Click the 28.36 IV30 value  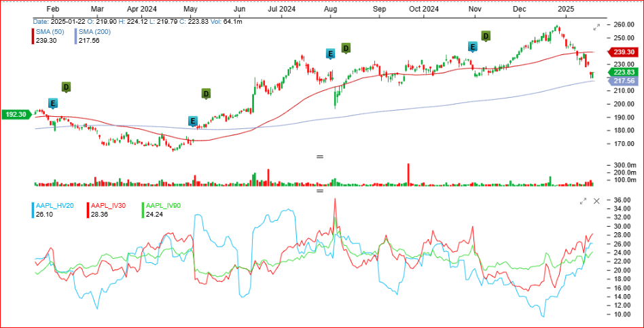point(99,214)
